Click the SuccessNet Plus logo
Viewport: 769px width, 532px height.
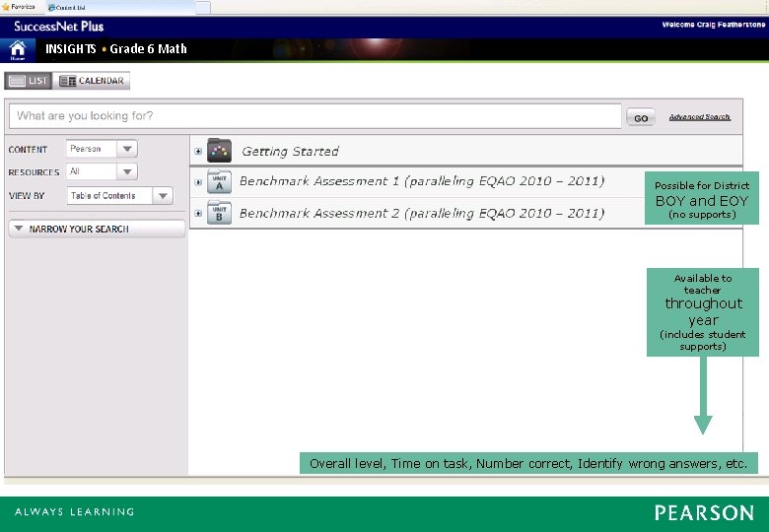pyautogui.click(x=59, y=27)
